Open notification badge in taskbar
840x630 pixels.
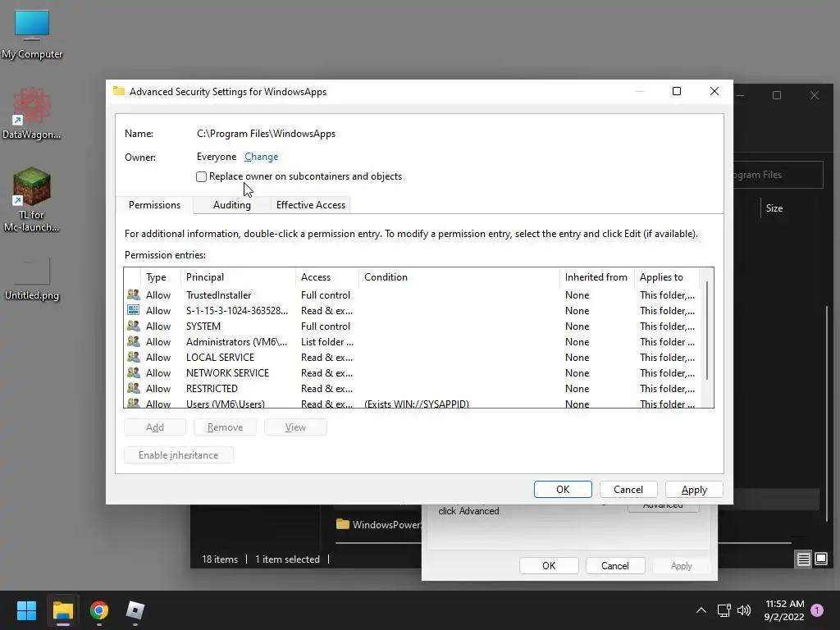[x=817, y=609]
